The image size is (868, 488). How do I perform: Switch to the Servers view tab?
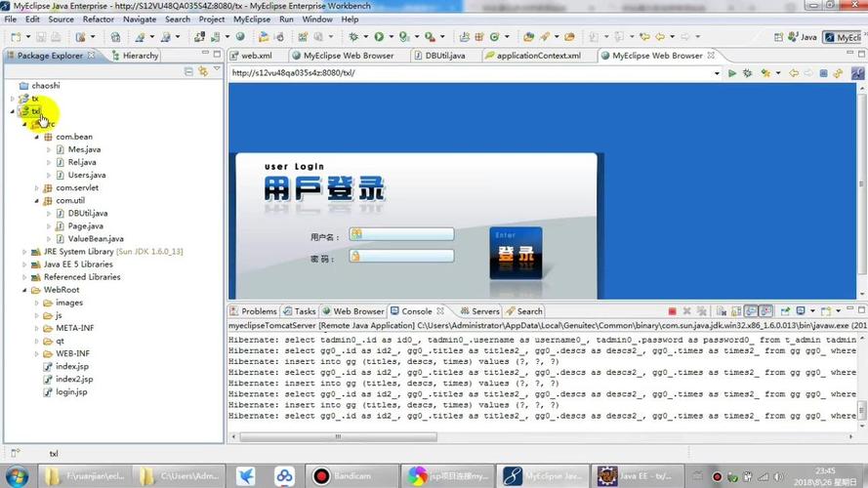(480, 311)
